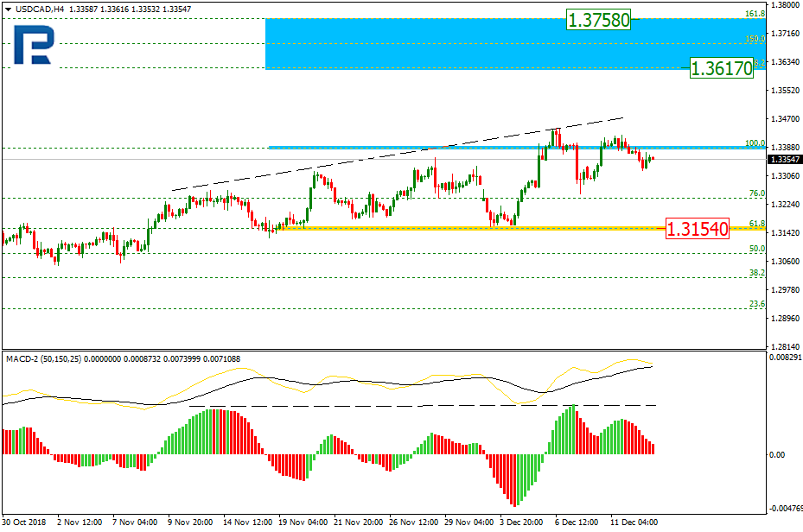Image resolution: width=803 pixels, height=532 pixels.
Task: Click the 30 Oct 2018 date label
Action: [23, 522]
